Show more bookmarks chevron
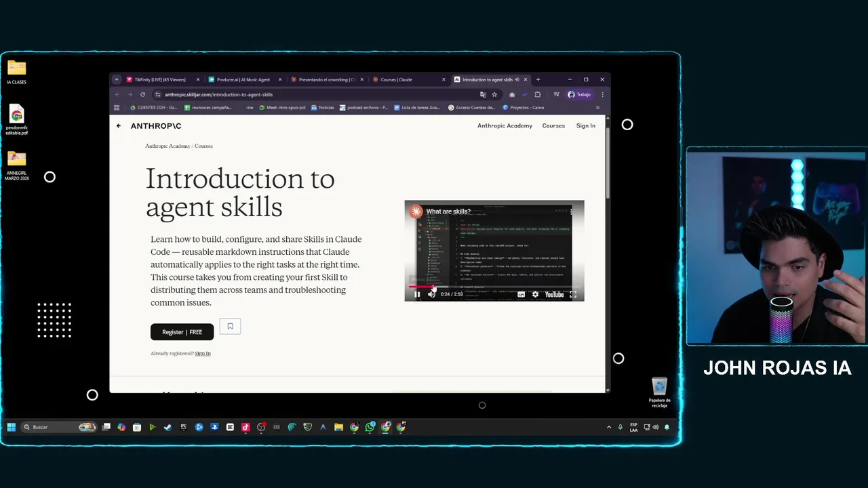 coord(597,107)
